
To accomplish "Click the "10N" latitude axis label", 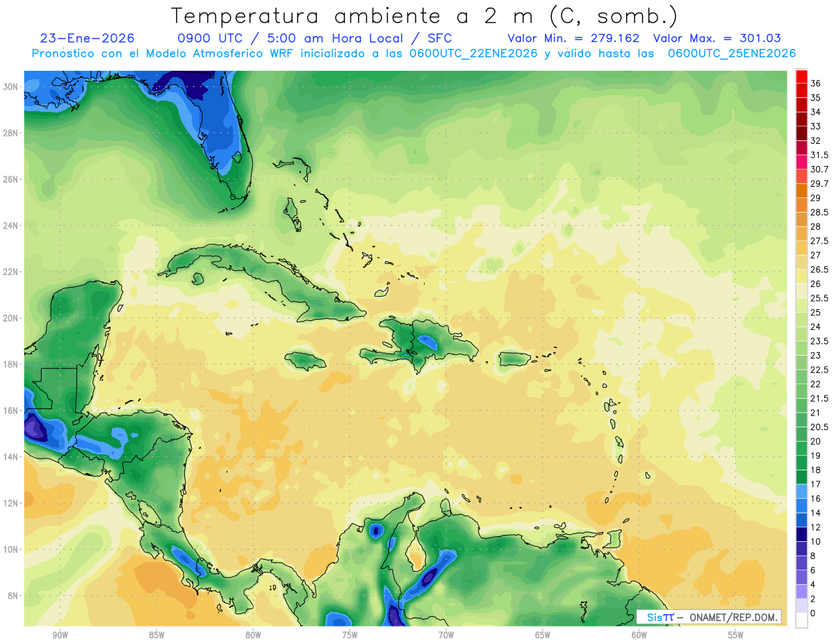I will [x=10, y=550].
